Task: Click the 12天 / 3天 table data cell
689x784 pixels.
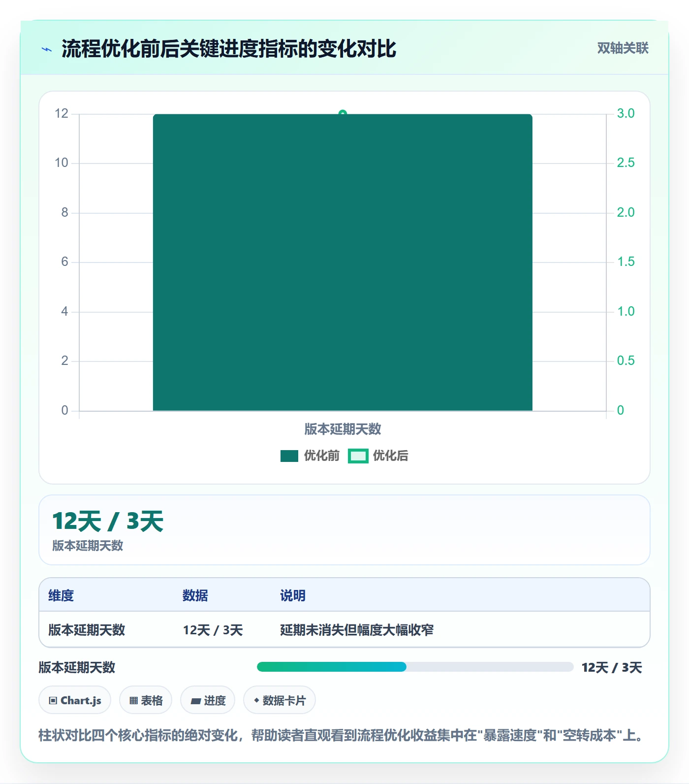Action: (x=213, y=630)
